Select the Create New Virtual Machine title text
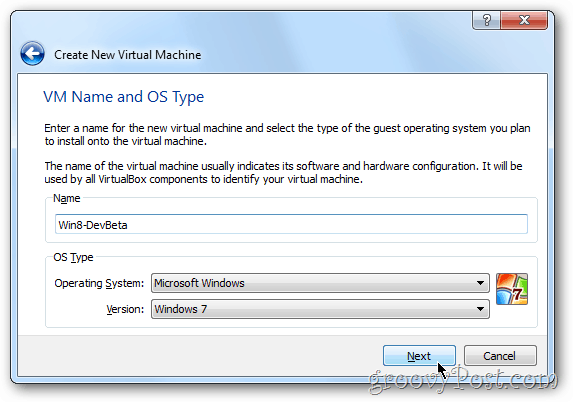 128,55
